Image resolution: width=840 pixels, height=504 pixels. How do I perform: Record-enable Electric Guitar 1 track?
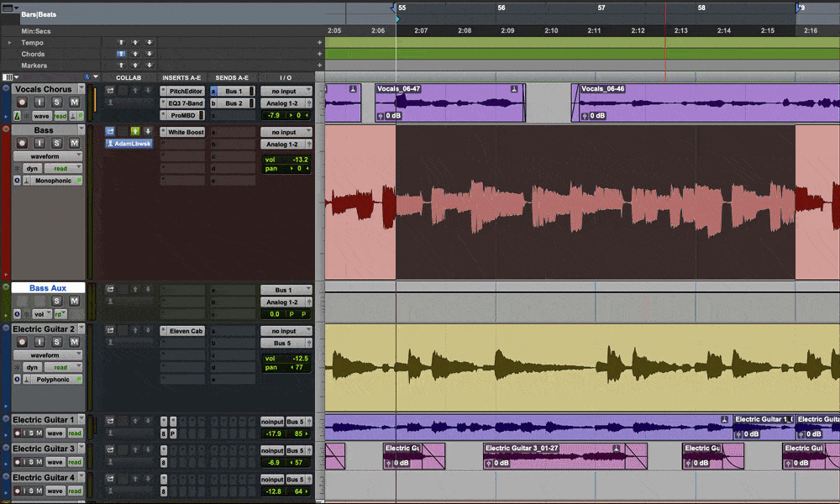coord(18,433)
